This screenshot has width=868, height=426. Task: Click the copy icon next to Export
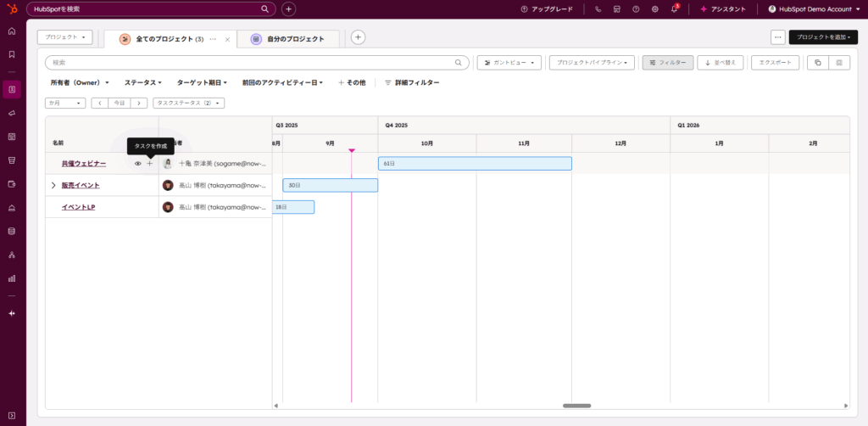click(x=817, y=63)
